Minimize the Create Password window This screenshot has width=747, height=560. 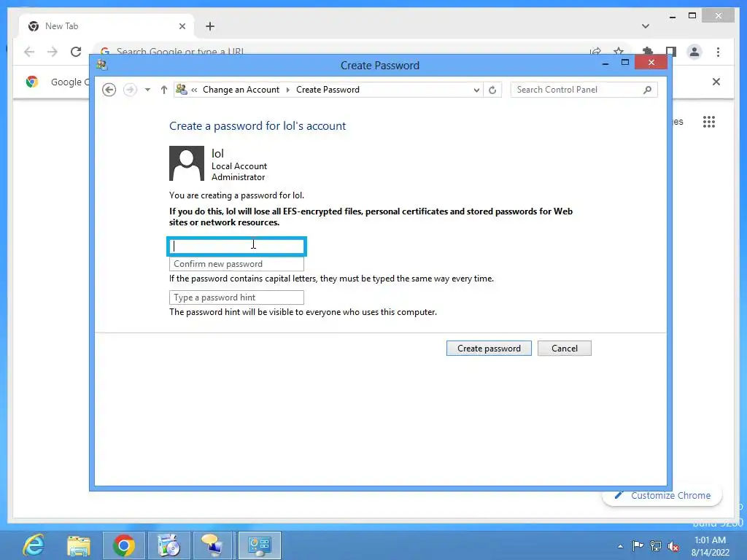point(605,63)
